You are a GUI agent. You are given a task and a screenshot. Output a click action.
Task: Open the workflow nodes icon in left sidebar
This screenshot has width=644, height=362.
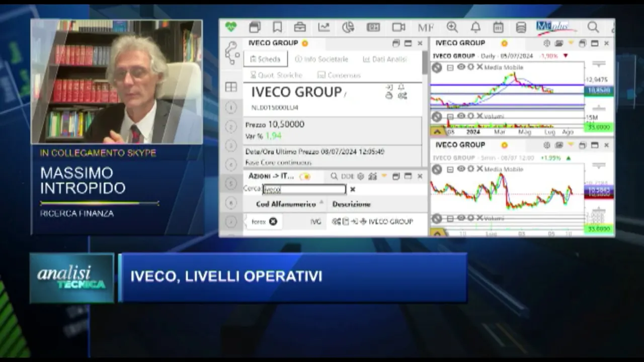(x=231, y=53)
